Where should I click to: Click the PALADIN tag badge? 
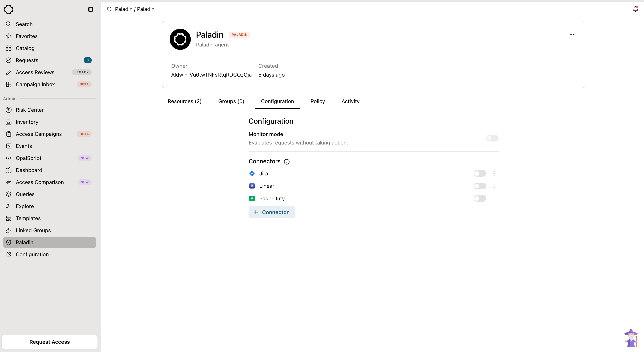point(239,35)
